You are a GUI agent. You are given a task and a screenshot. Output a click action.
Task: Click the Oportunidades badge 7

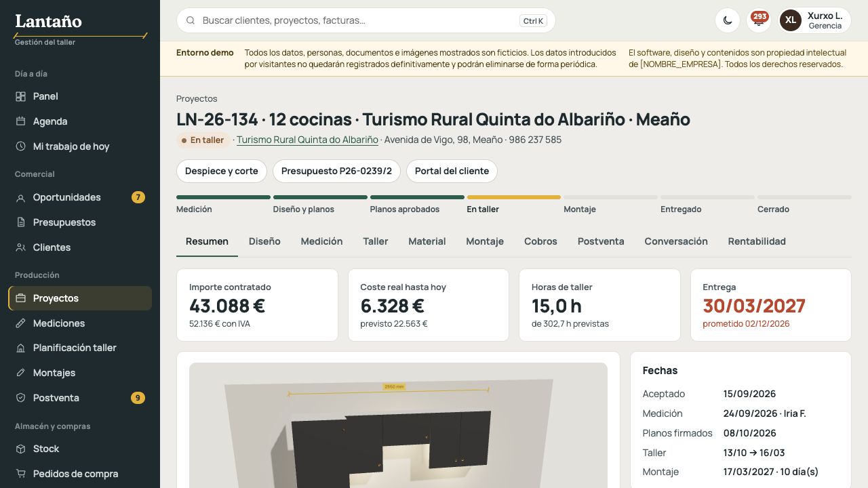click(x=138, y=198)
